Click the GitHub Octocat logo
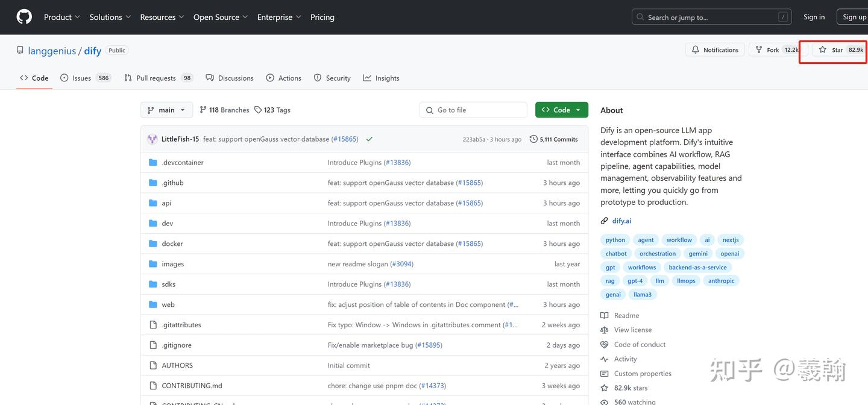 pyautogui.click(x=24, y=17)
